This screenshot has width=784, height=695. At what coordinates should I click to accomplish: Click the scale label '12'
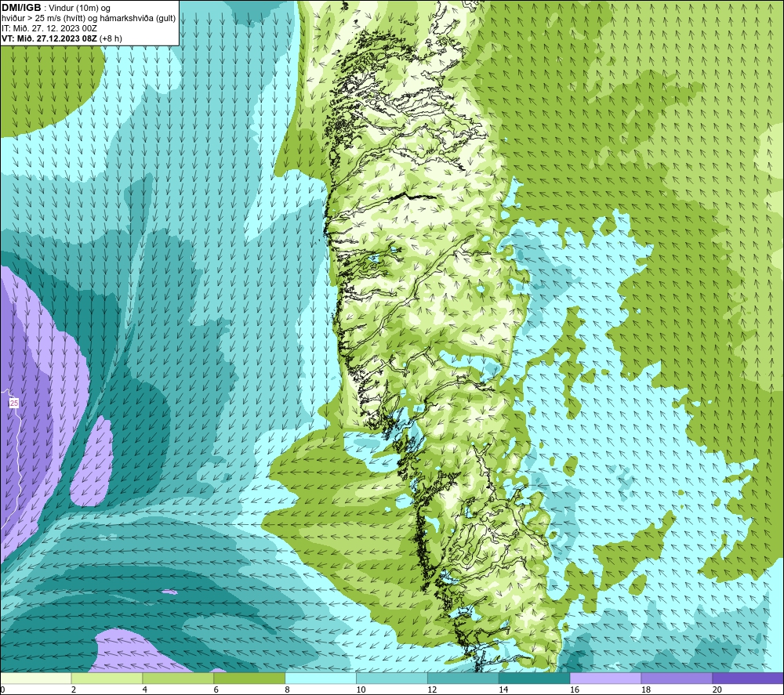coord(432,690)
